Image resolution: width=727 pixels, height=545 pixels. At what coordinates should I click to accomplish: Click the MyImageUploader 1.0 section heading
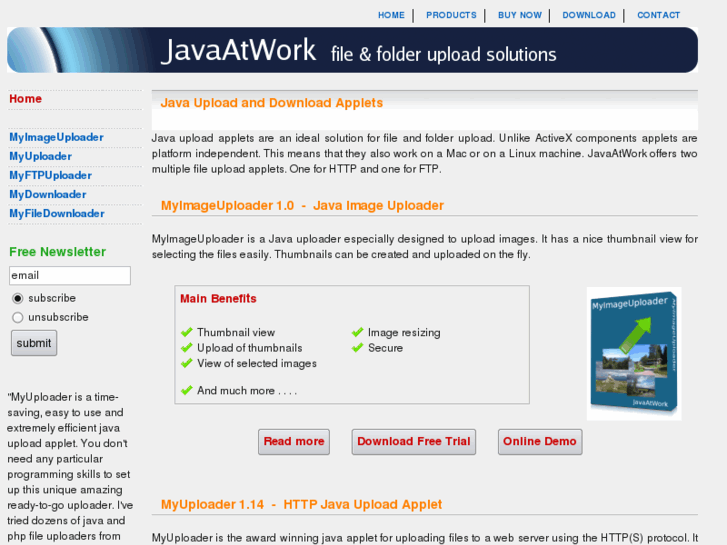pos(302,205)
